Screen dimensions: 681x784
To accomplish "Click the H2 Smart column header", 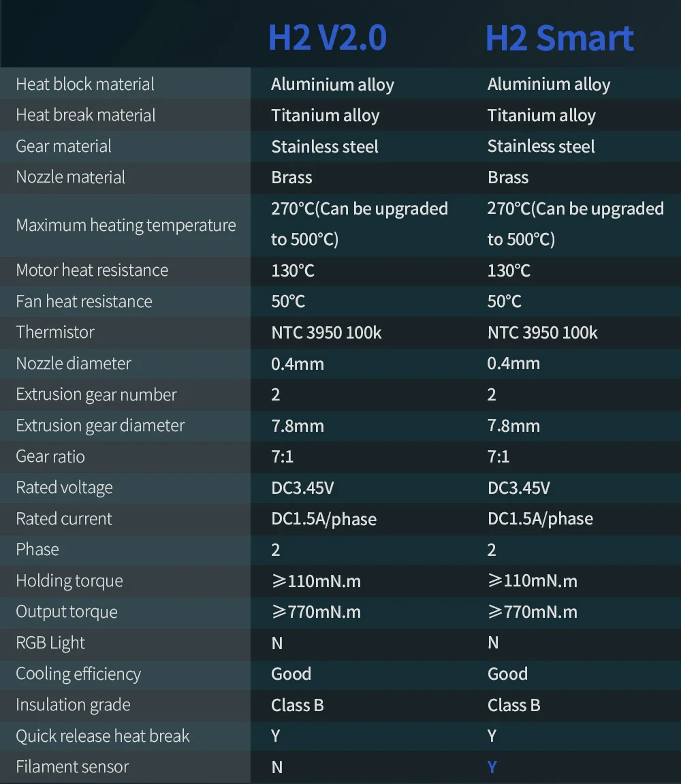I will point(560,37).
